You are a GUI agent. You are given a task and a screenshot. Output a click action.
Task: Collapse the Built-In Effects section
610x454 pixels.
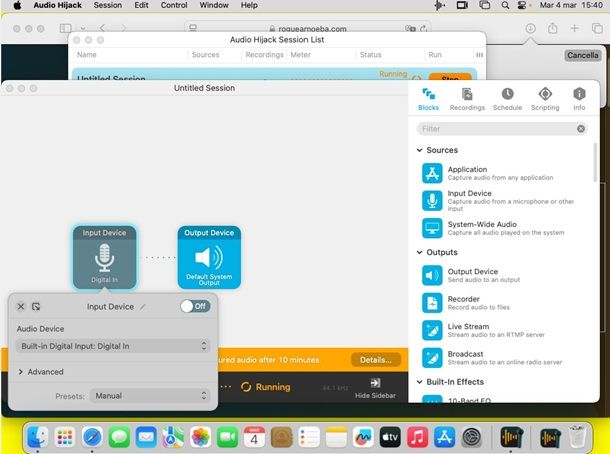(x=419, y=382)
